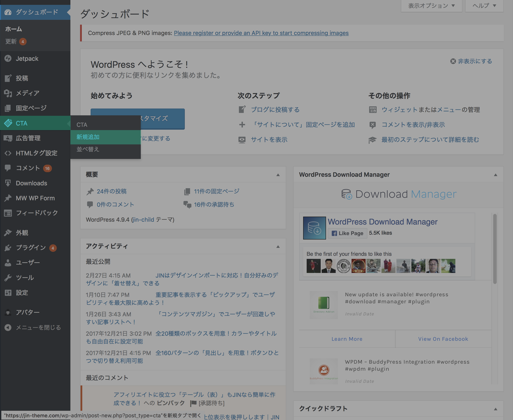Image resolution: width=513 pixels, height=420 pixels.
Task: Click the ブログに投稿する link
Action: tap(275, 110)
